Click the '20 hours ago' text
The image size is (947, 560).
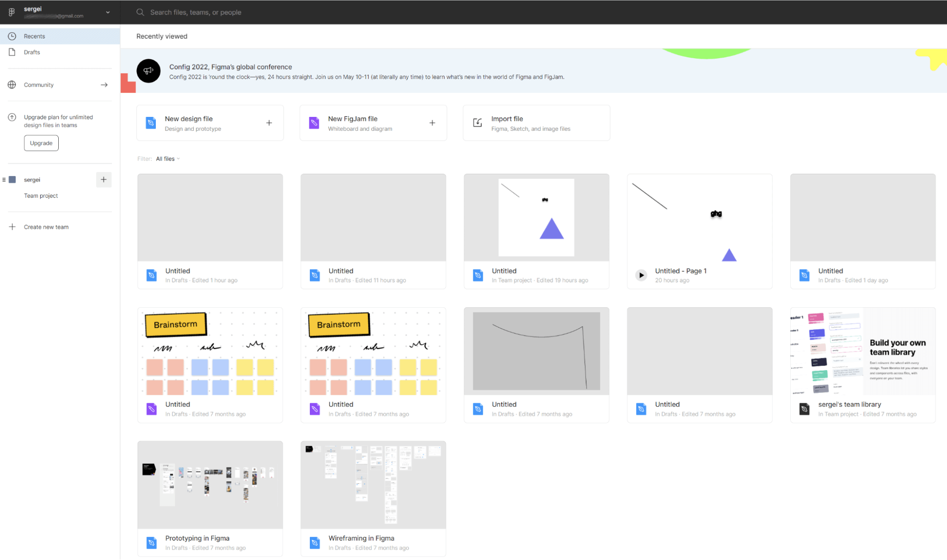(672, 280)
